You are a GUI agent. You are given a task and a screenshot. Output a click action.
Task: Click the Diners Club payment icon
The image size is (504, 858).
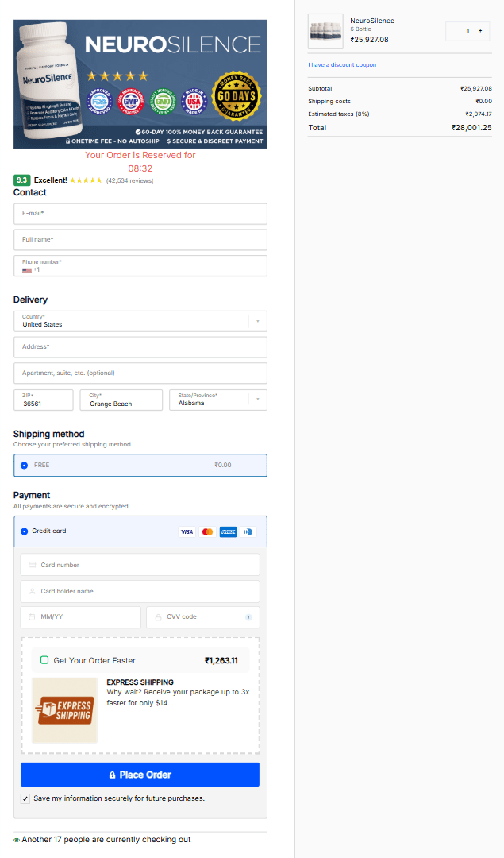[x=248, y=531]
